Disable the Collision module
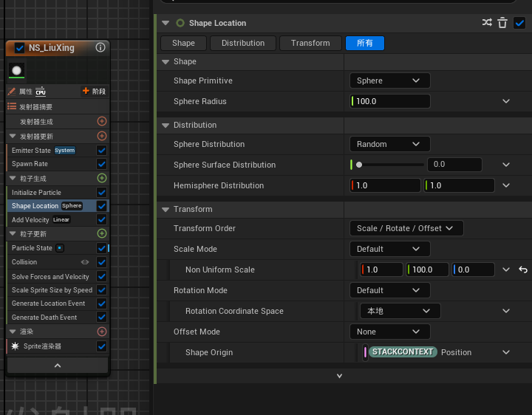Image resolution: width=532 pixels, height=415 pixels. pos(101,262)
